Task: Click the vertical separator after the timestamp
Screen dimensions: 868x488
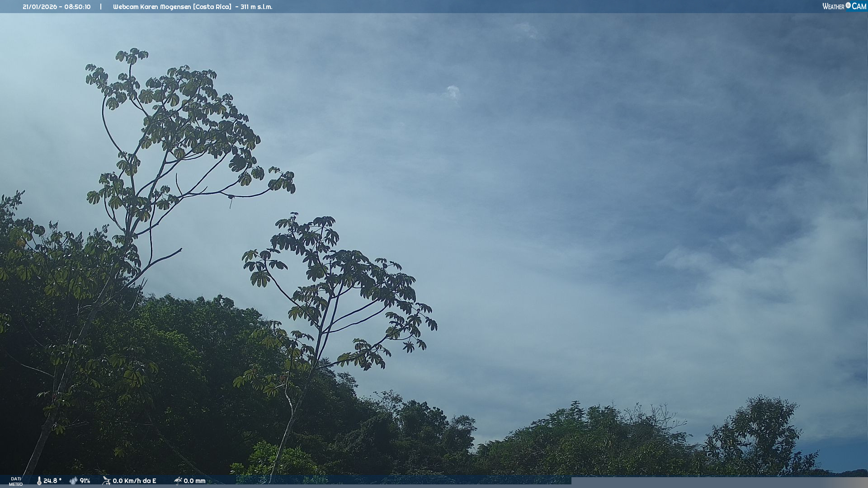Action: click(101, 7)
